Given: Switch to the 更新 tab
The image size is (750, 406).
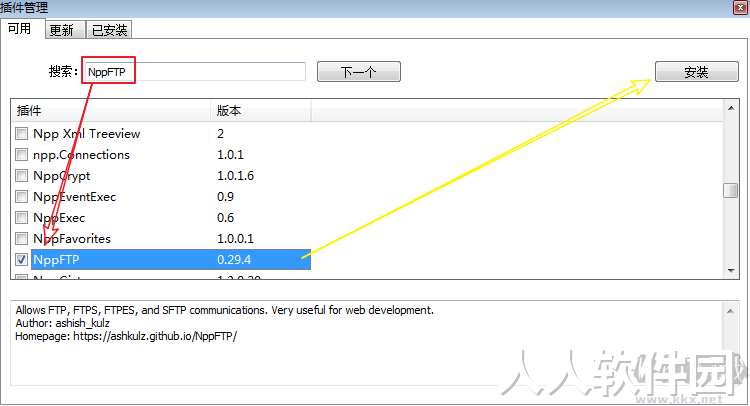Looking at the screenshot, I should coord(65,30).
